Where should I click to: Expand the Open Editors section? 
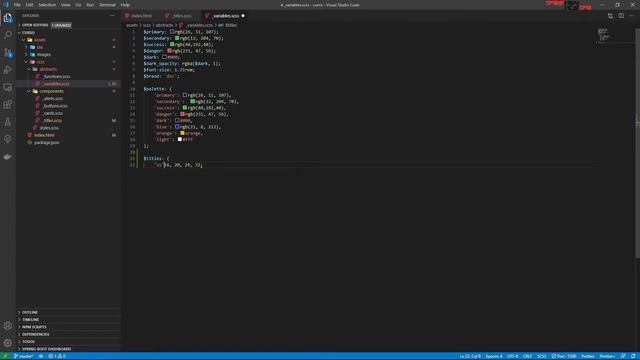pyautogui.click(x=34, y=25)
